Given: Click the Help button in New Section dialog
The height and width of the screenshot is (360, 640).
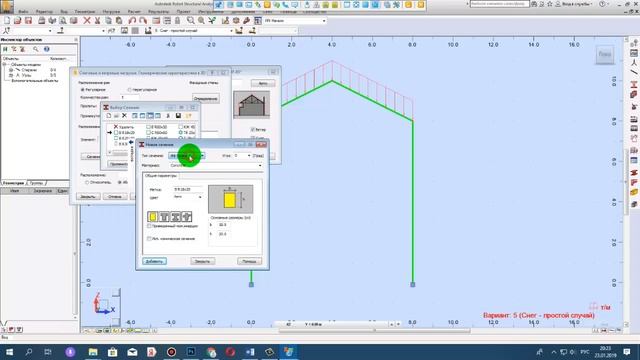Looking at the screenshot, I should 249,261.
